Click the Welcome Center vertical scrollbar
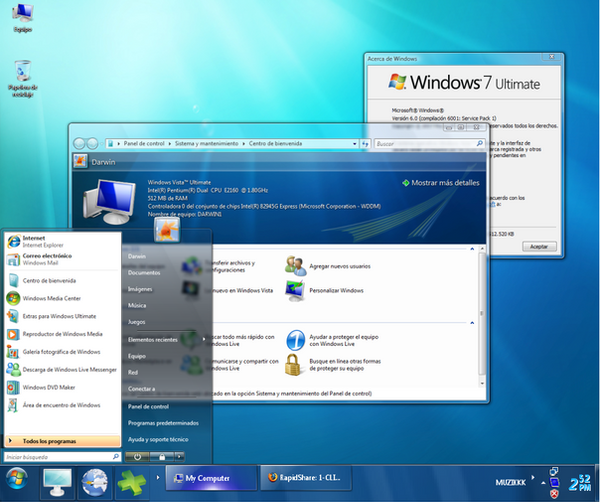 (x=482, y=316)
